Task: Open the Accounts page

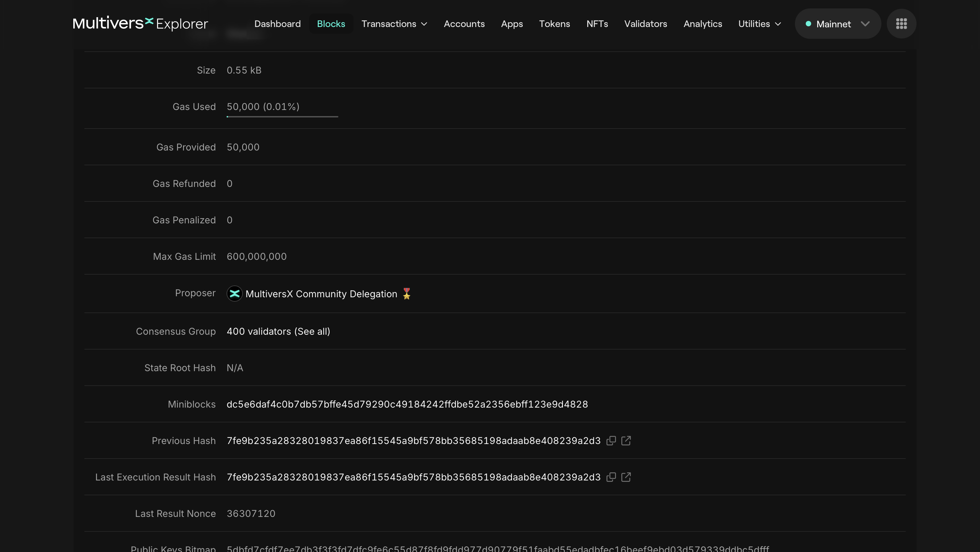Action: [464, 24]
